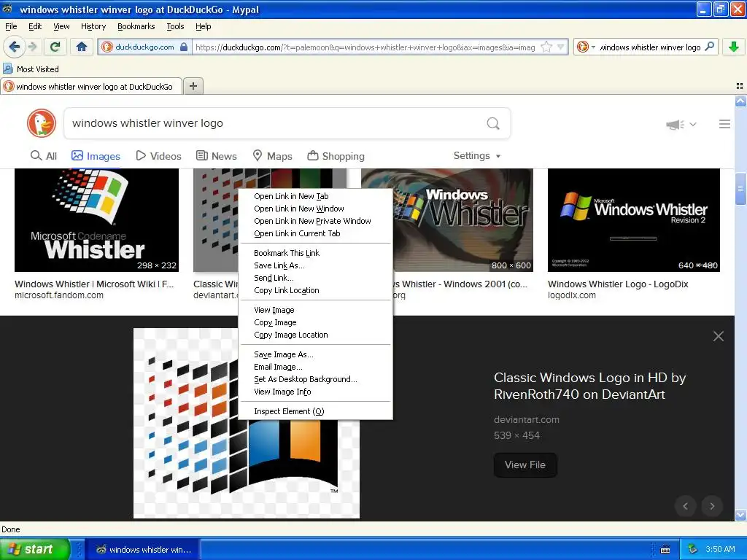The width and height of the screenshot is (747, 560).
Task: Close the image detail panel
Action: [719, 336]
